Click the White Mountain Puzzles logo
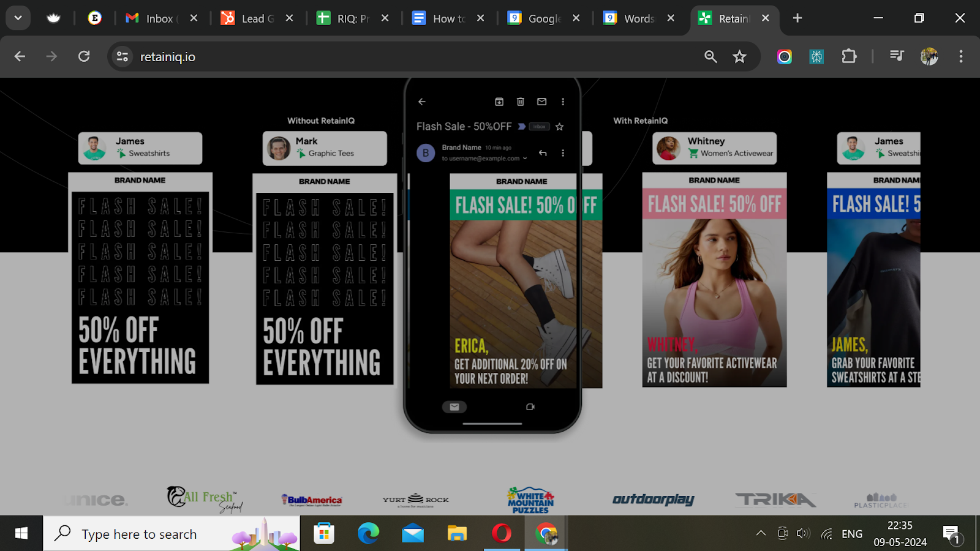The image size is (980, 551). coord(530,500)
